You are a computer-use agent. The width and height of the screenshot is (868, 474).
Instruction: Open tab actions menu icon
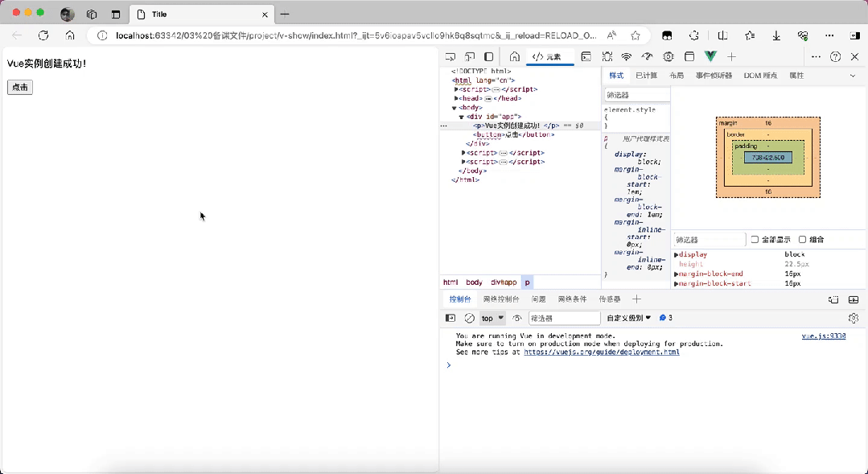pos(116,14)
